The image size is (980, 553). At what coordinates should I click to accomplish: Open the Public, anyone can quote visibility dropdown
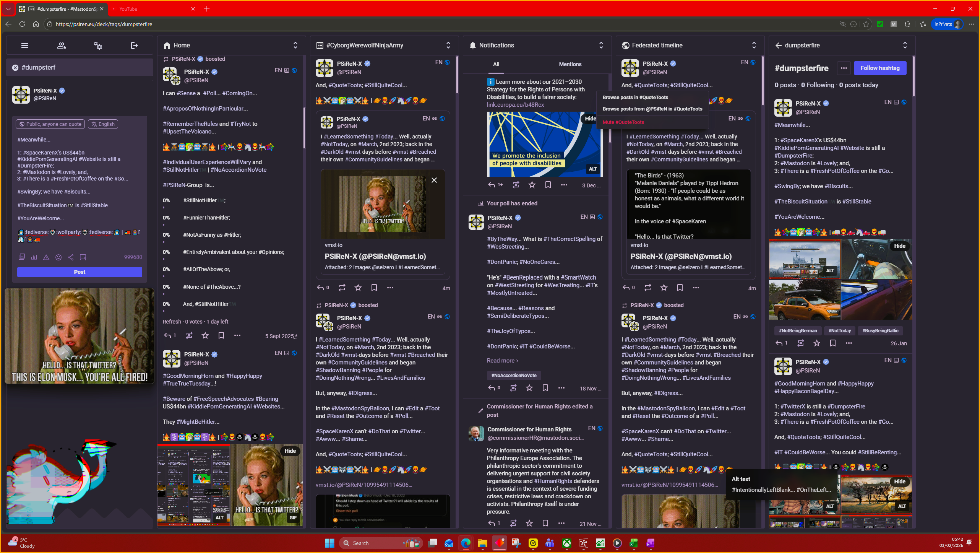pos(50,124)
